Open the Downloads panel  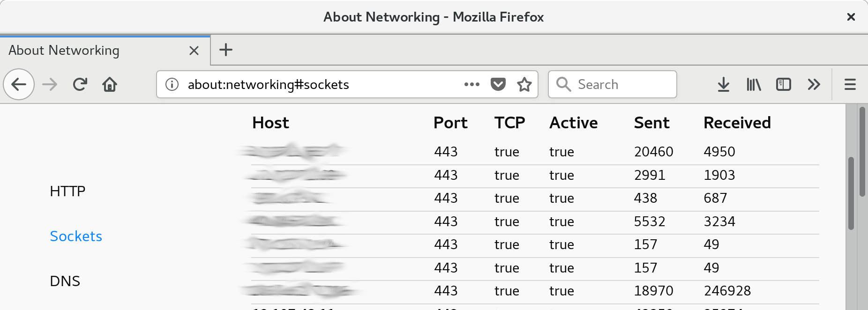tap(724, 84)
